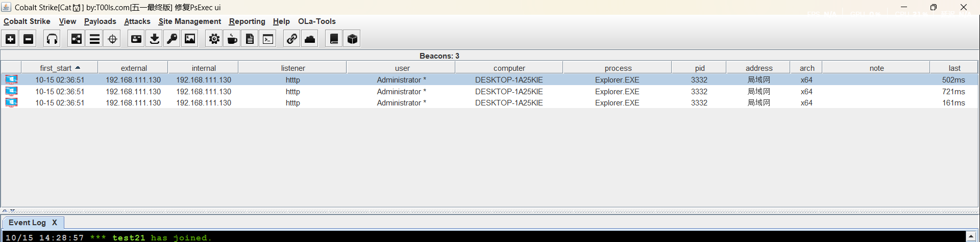
Task: Show the targets view crosshair icon
Action: pos(112,39)
